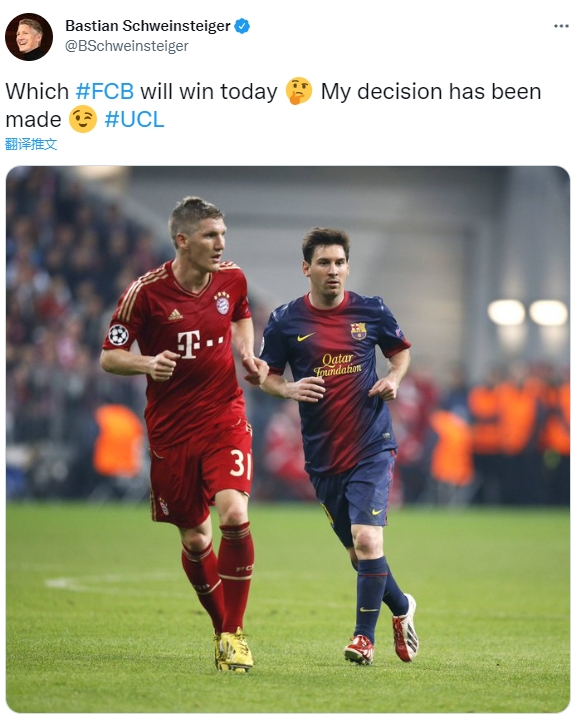Click the winking face emoji
The width and height of the screenshot is (577, 716).
(83, 119)
